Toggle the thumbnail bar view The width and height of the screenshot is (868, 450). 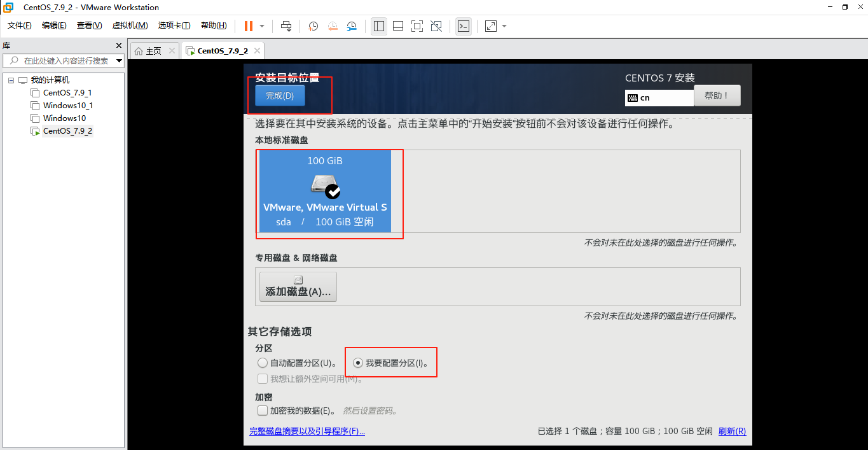coord(399,26)
